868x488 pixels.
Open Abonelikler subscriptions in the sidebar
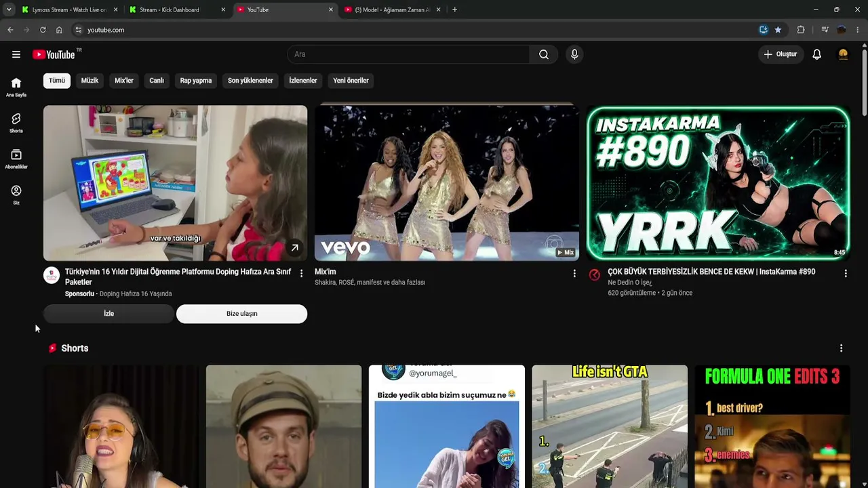(16, 159)
